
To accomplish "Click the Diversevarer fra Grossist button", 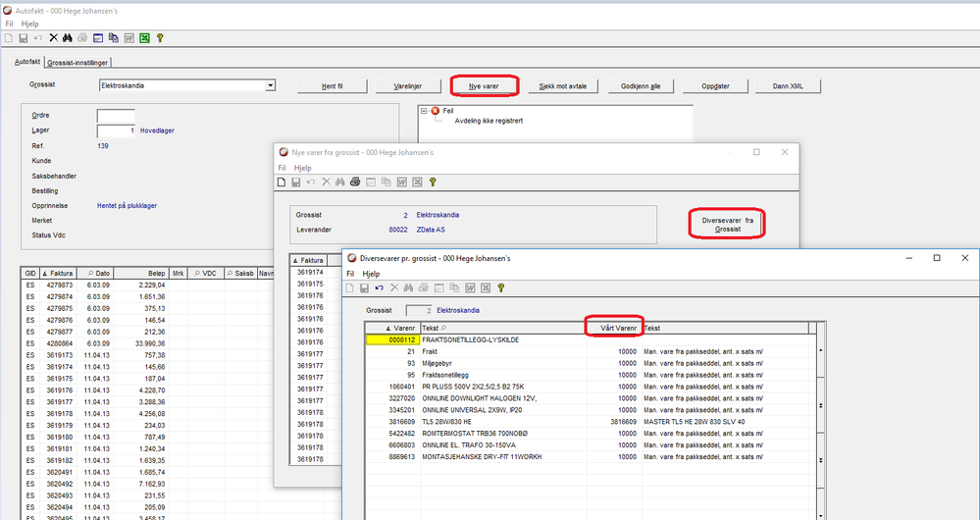I will tap(727, 223).
